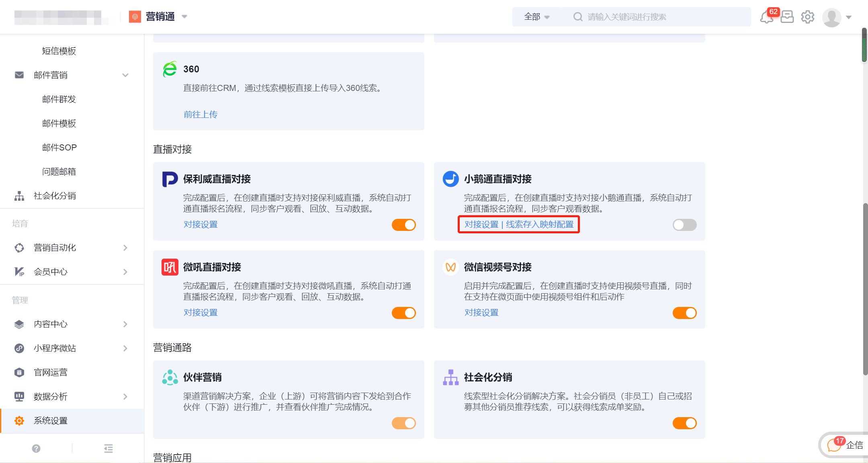Expand the 内容中心 sidebar menu
Image resolution: width=868 pixels, height=463 pixels.
[125, 324]
